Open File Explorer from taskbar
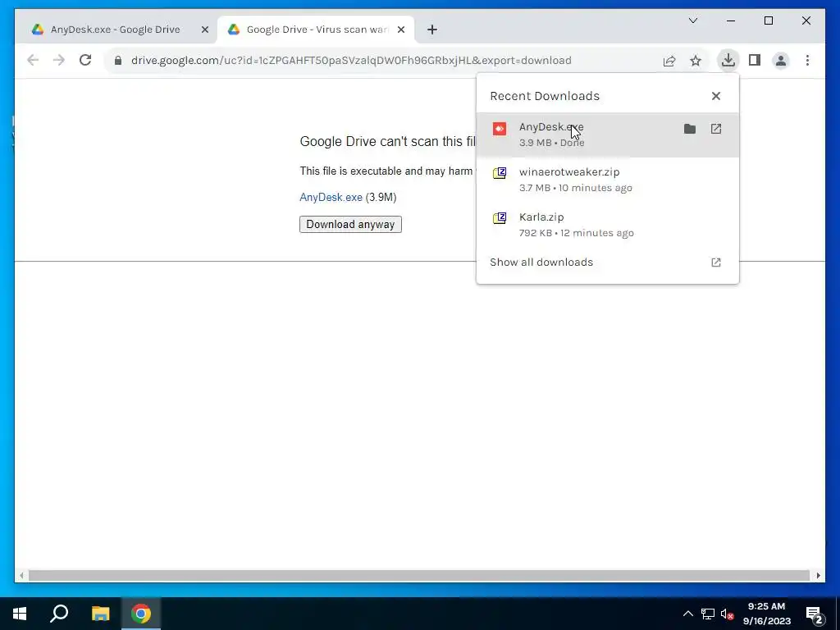The image size is (840, 630). (100, 614)
